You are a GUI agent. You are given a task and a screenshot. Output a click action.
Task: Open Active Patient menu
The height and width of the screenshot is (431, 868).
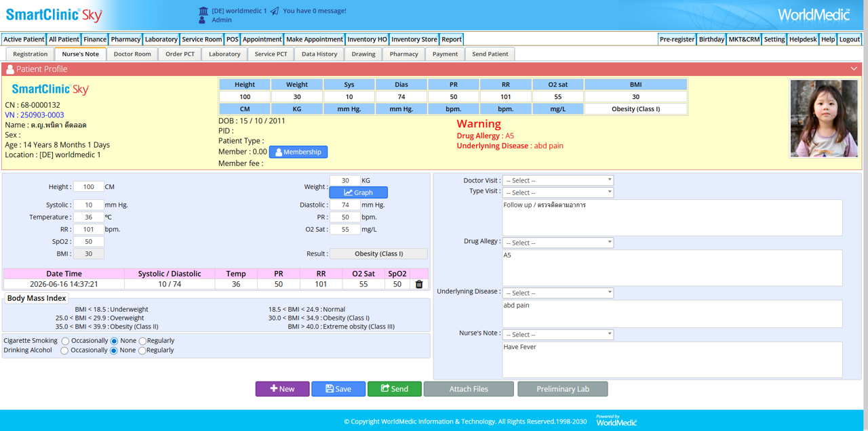24,39
